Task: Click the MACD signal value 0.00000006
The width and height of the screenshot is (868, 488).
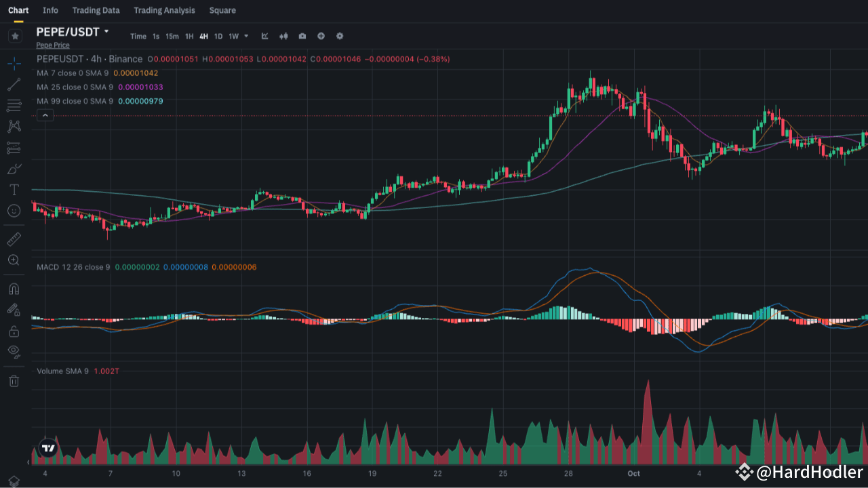Action: (x=234, y=267)
